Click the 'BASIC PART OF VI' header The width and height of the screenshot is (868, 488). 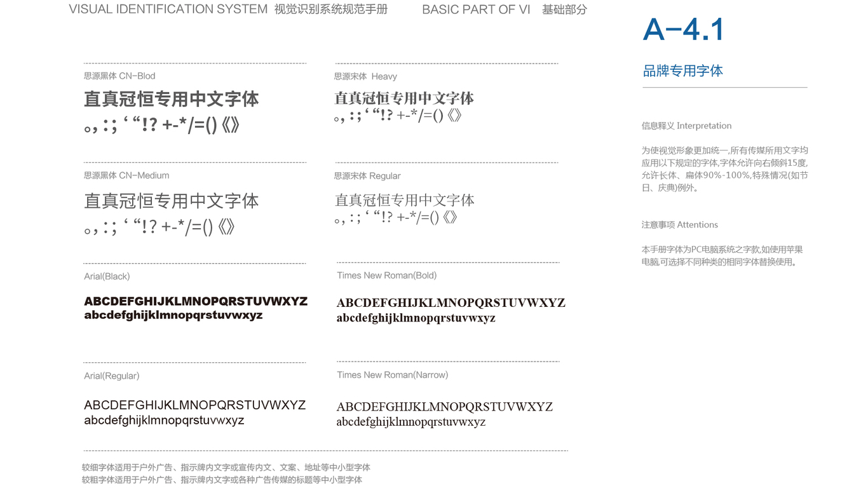pos(476,10)
